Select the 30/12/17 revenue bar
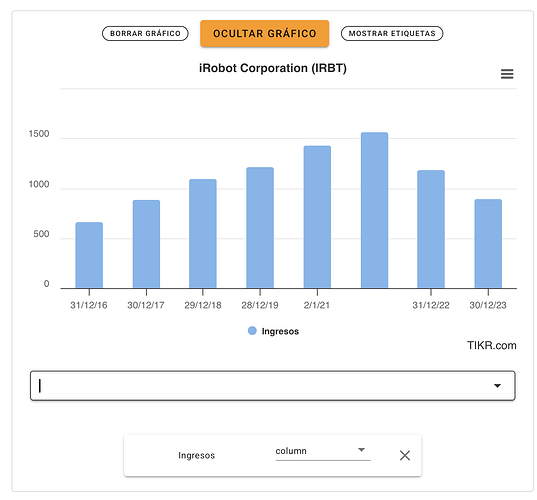Screen dimensions: 537x500 tap(146, 244)
